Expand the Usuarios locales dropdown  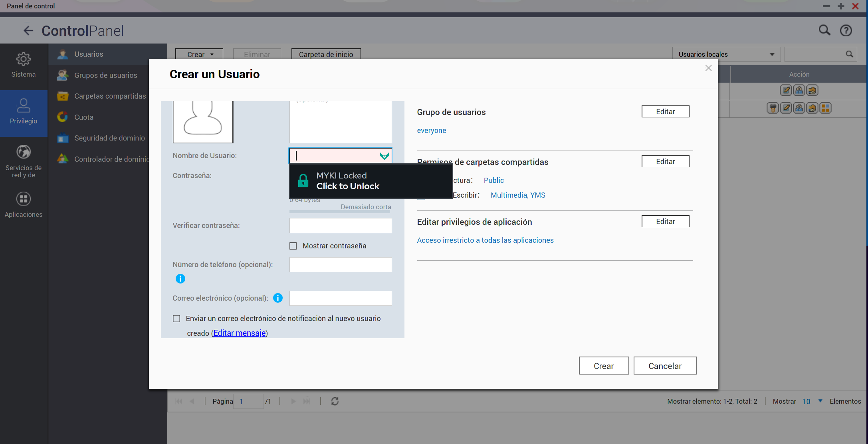click(726, 54)
